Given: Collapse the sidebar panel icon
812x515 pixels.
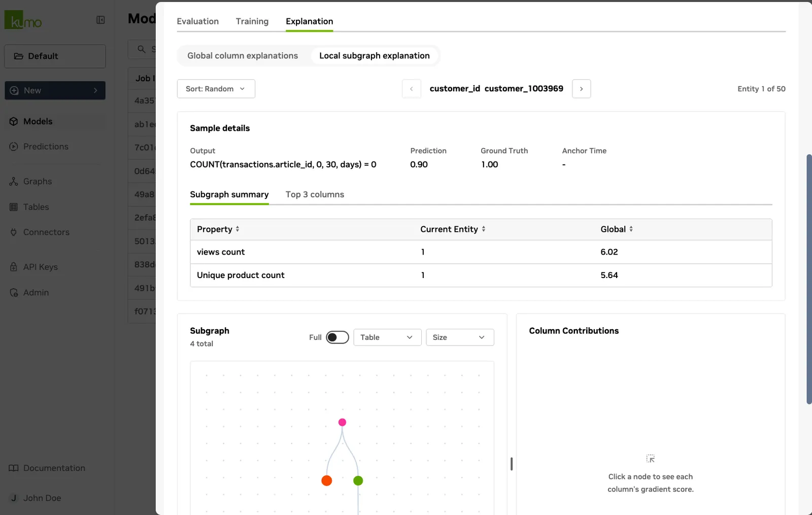Looking at the screenshot, I should pos(100,20).
